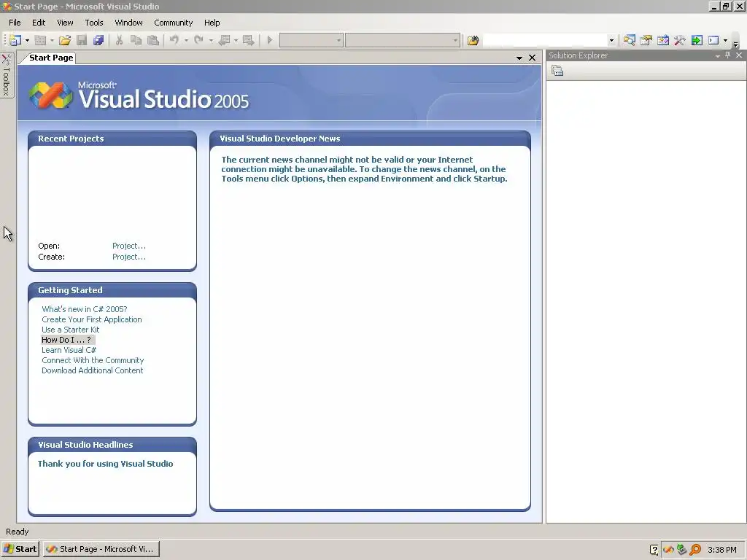
Task: Click the Save floppy disk icon
Action: click(82, 41)
